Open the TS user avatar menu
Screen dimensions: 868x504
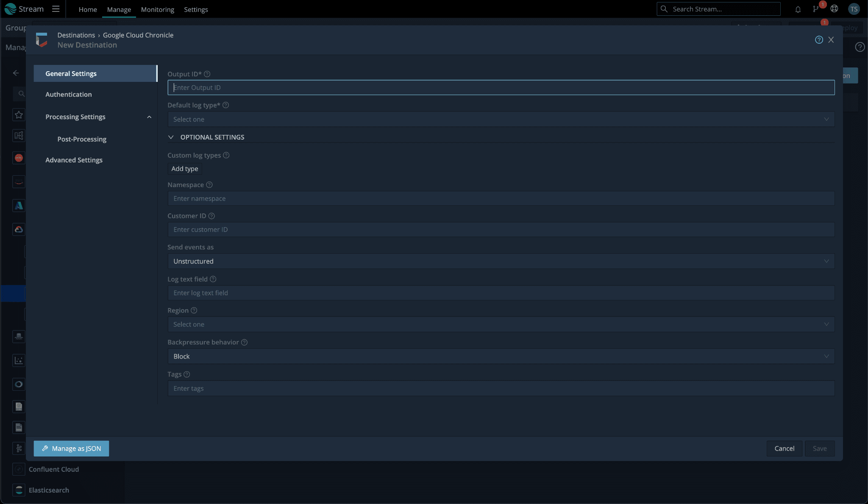point(854,9)
